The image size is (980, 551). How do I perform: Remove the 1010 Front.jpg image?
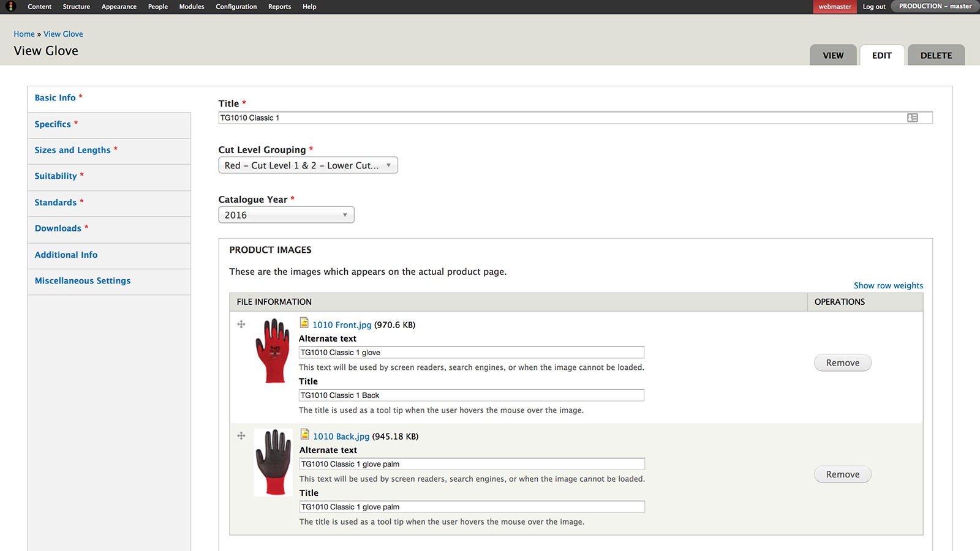(843, 363)
